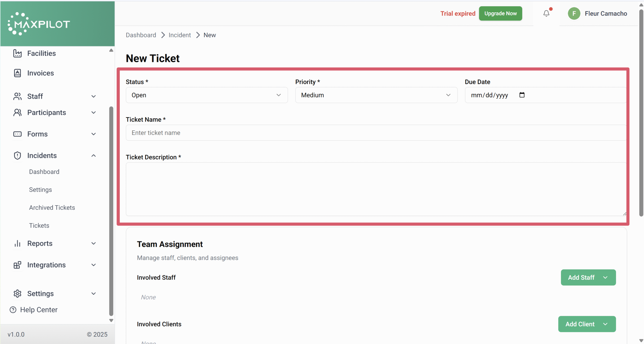Image resolution: width=644 pixels, height=344 pixels.
Task: Open the Due Date calendar picker icon
Action: pyautogui.click(x=522, y=95)
